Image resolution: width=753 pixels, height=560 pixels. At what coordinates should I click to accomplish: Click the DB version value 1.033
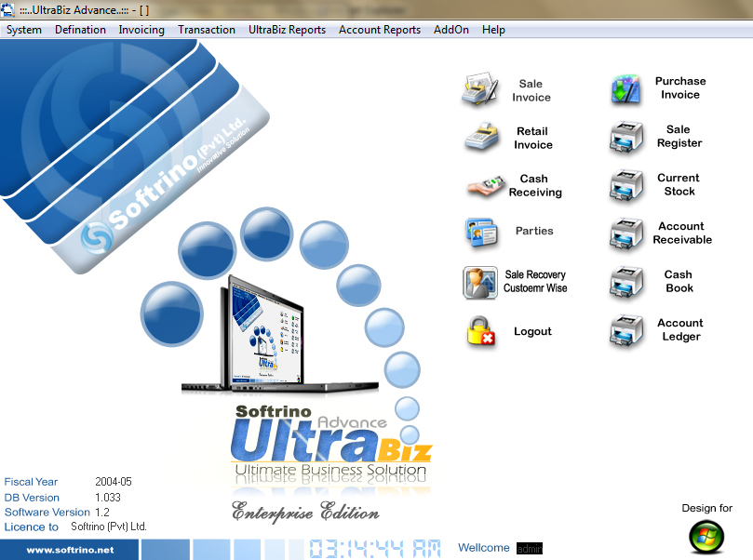[x=108, y=497]
